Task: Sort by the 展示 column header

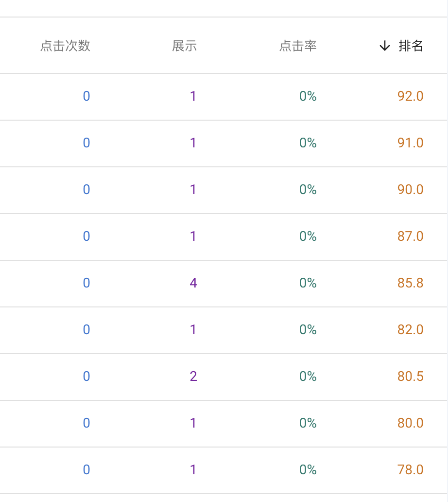Action: [184, 46]
